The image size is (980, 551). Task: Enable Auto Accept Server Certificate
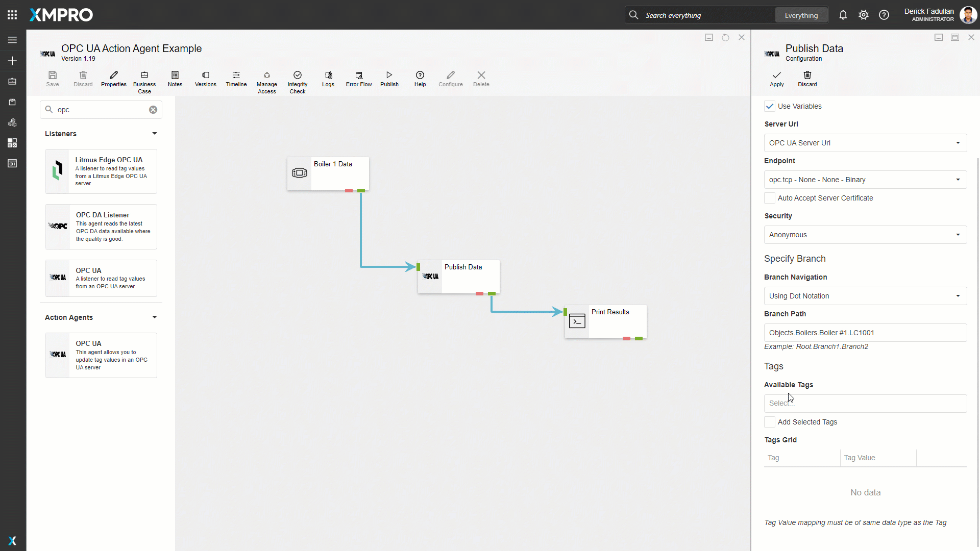[x=770, y=198]
